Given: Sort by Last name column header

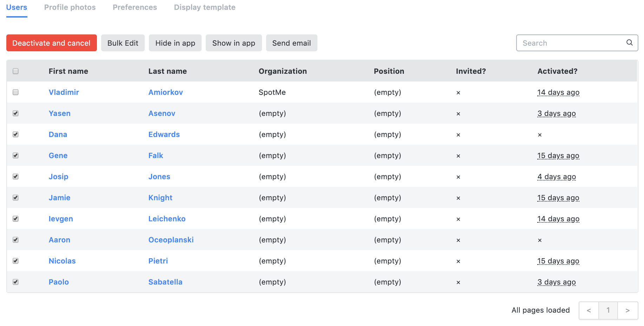Looking at the screenshot, I should coord(167,71).
